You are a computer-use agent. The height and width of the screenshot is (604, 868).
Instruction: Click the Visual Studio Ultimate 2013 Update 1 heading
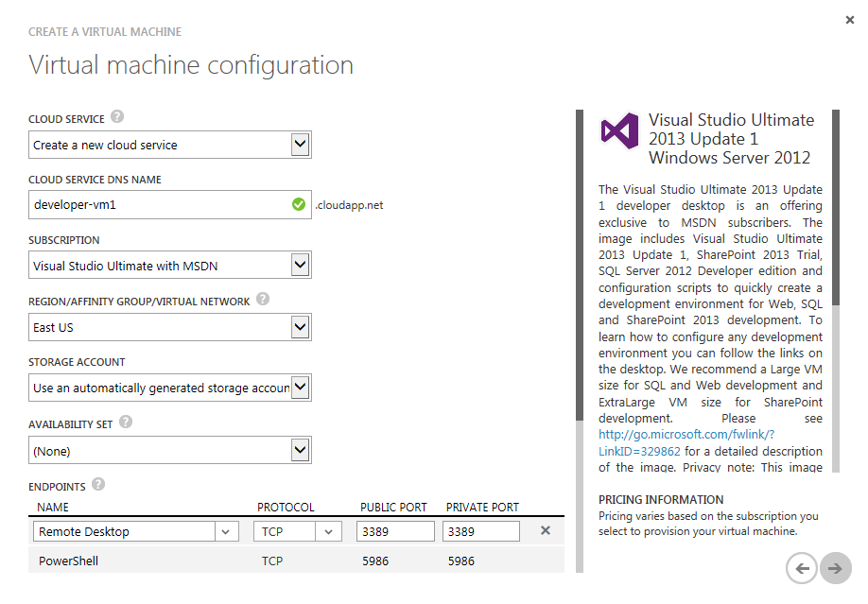(x=731, y=139)
